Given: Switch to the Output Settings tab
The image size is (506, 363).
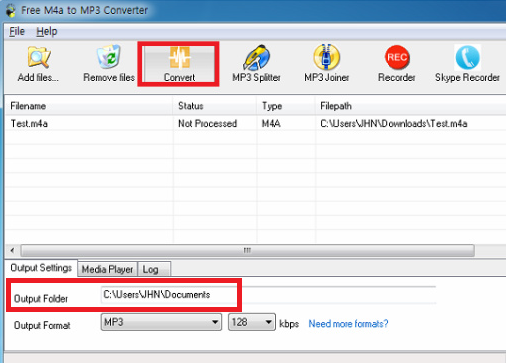Looking at the screenshot, I should [x=41, y=268].
